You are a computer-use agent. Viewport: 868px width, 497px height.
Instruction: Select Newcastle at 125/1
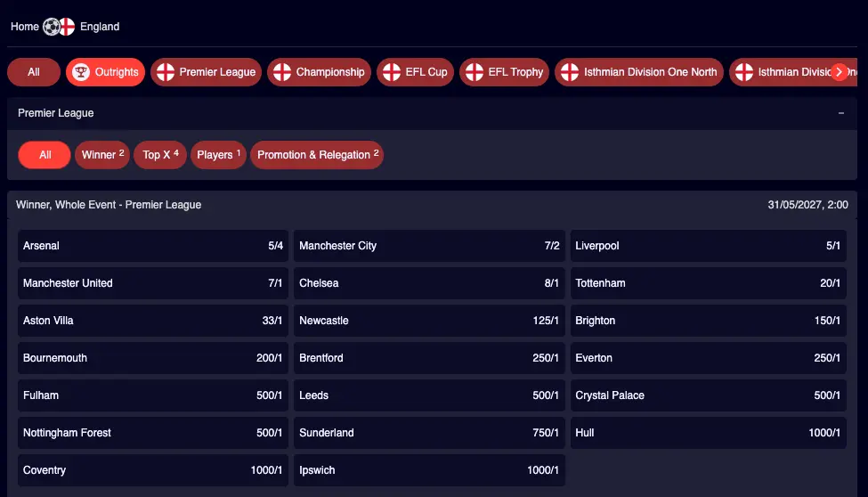coord(429,321)
